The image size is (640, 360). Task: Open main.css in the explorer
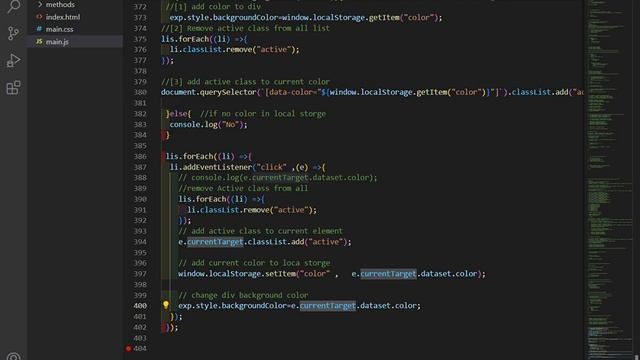59,29
